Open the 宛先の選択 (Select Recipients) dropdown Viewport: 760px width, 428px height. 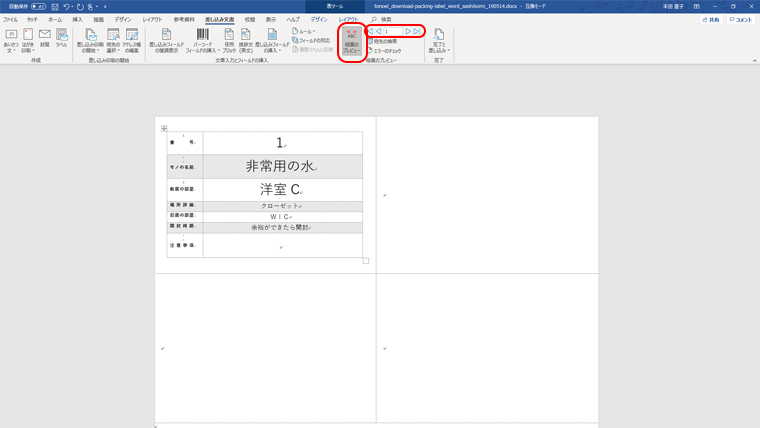pos(113,41)
